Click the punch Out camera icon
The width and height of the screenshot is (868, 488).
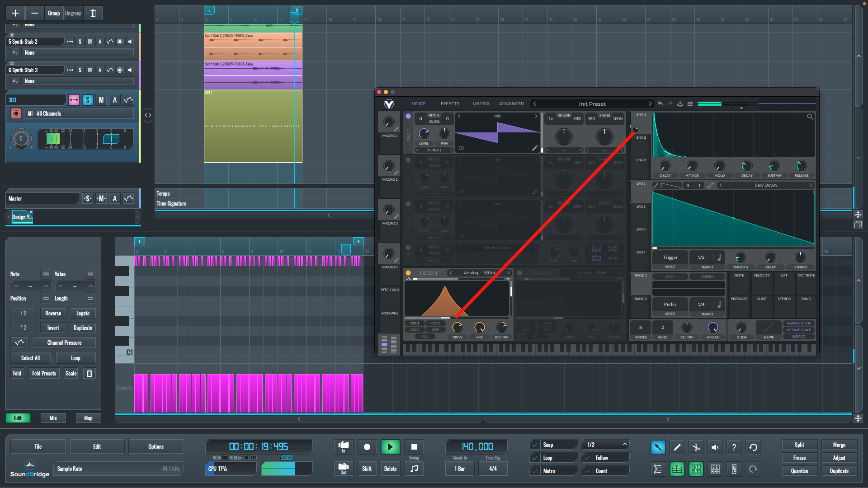click(344, 469)
